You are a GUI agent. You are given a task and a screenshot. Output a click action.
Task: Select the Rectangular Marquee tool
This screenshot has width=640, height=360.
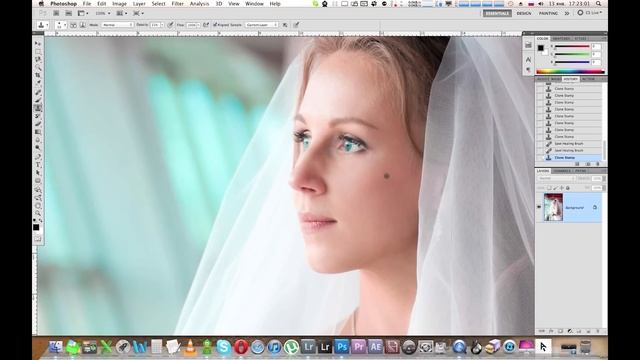[x=38, y=52]
